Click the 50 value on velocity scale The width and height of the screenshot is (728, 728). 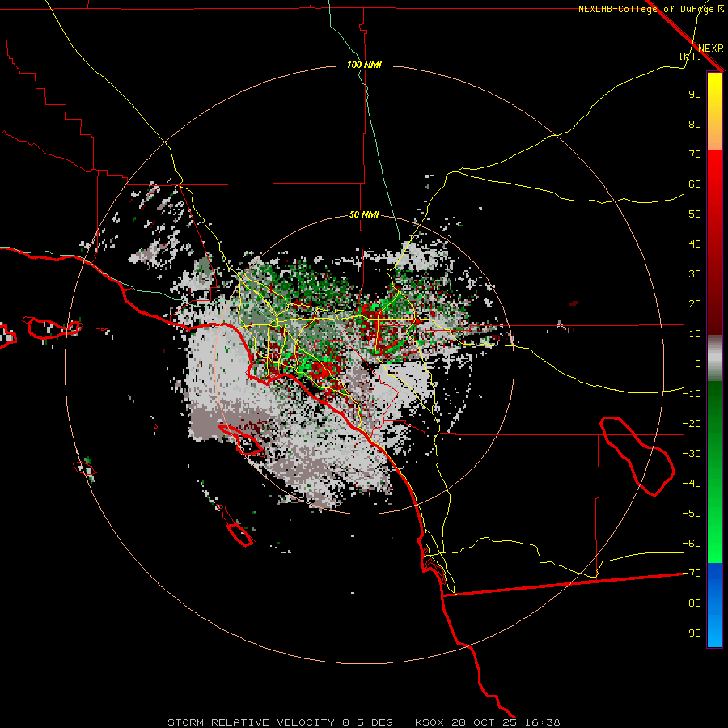(695, 214)
